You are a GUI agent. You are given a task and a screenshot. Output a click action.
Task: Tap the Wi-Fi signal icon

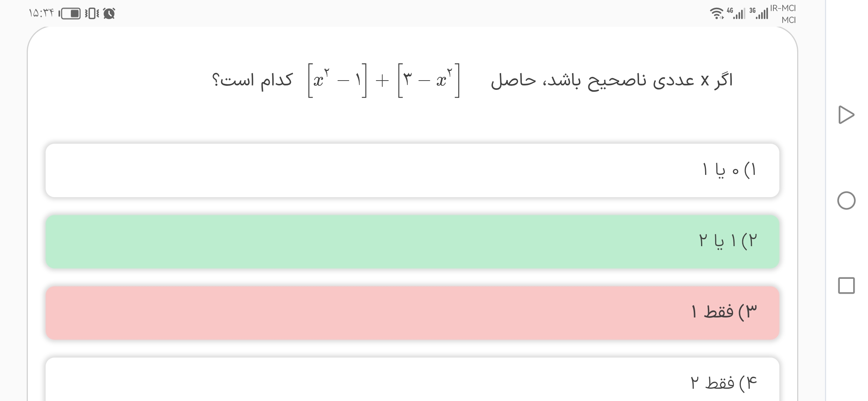(717, 14)
